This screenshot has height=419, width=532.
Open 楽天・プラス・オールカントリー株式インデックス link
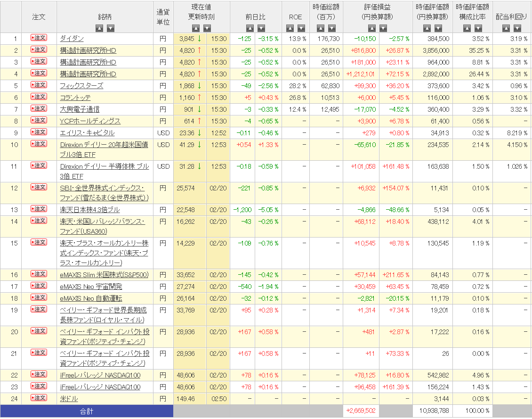(x=104, y=253)
